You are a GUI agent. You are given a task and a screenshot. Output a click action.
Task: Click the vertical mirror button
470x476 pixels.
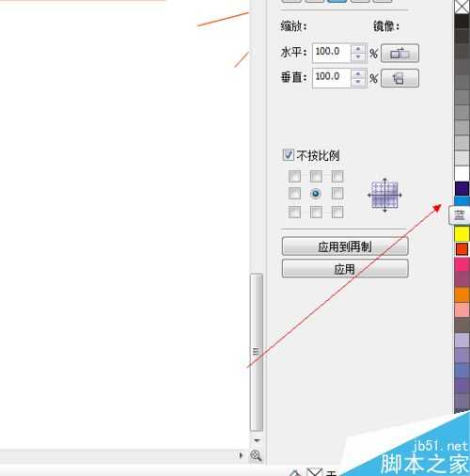tap(399, 78)
